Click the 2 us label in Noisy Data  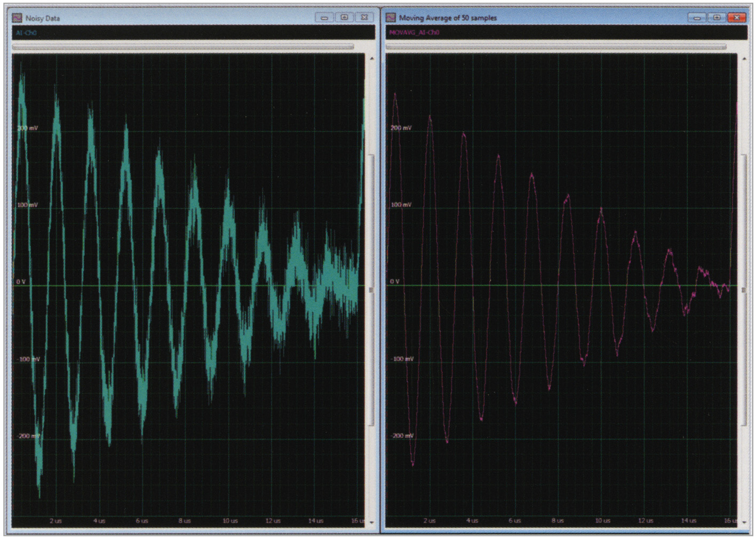click(x=55, y=520)
